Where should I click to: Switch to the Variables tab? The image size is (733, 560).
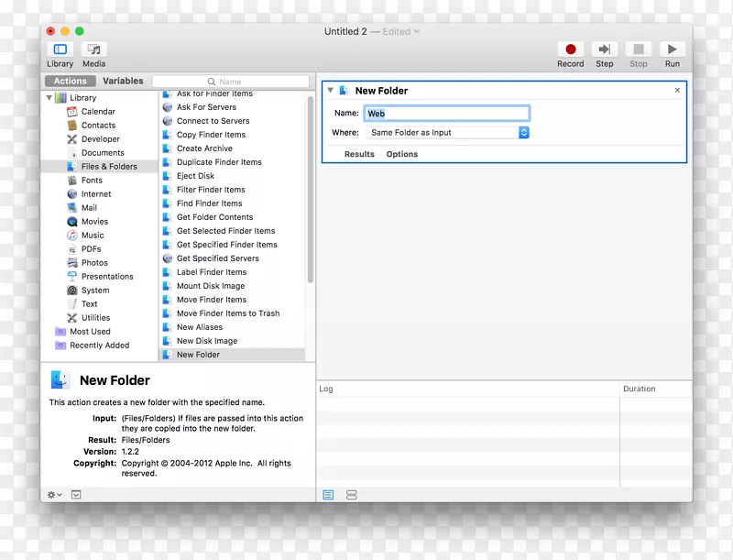click(x=123, y=81)
